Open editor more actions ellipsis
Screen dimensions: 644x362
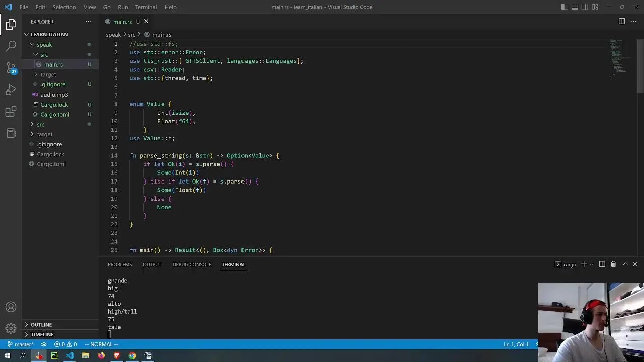click(x=633, y=22)
